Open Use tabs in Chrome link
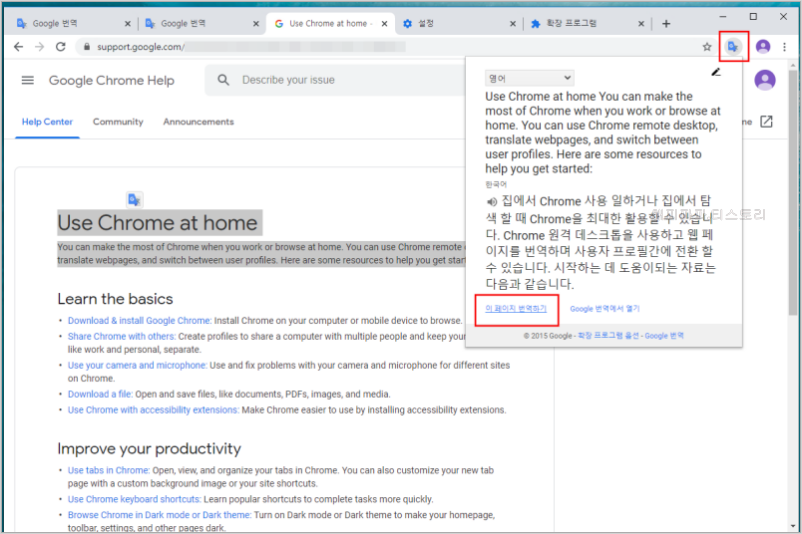The height and width of the screenshot is (534, 802). (108, 470)
